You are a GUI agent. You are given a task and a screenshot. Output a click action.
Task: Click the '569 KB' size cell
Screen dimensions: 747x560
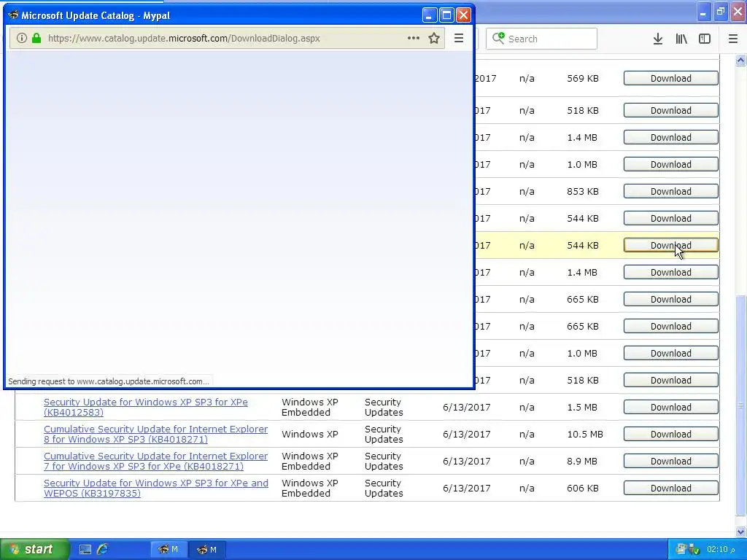583,79
